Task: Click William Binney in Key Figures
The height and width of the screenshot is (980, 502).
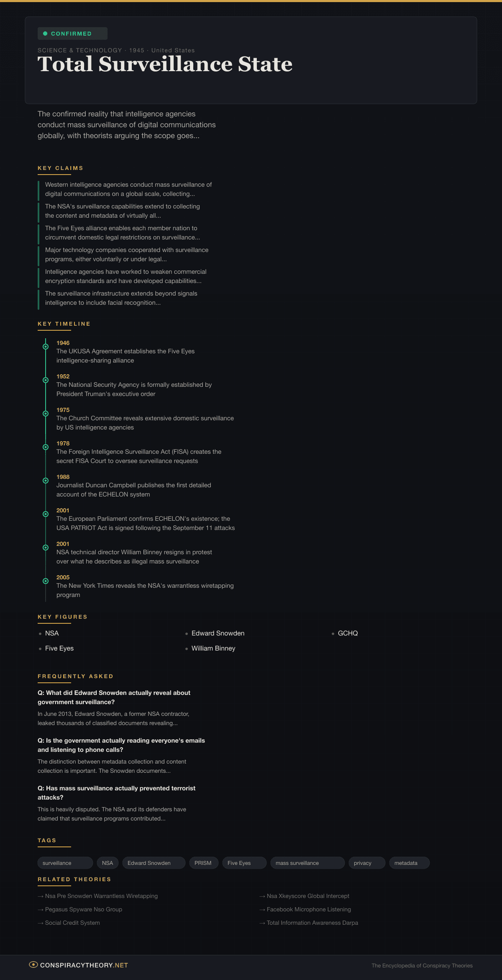Action: [213, 648]
